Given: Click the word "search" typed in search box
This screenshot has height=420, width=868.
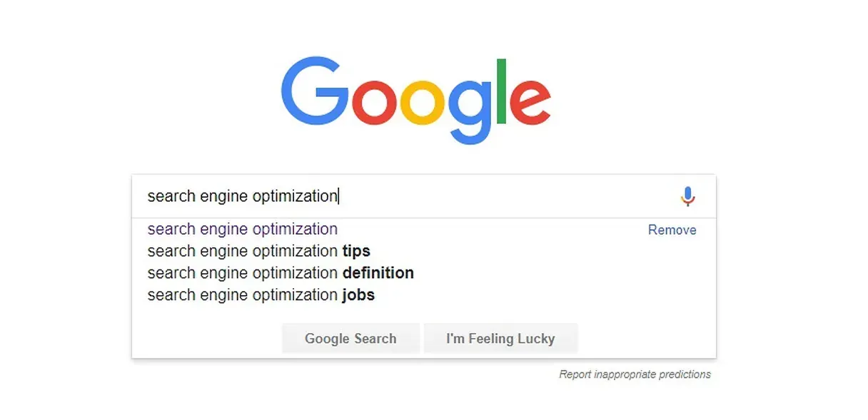Looking at the screenshot, I should [171, 196].
